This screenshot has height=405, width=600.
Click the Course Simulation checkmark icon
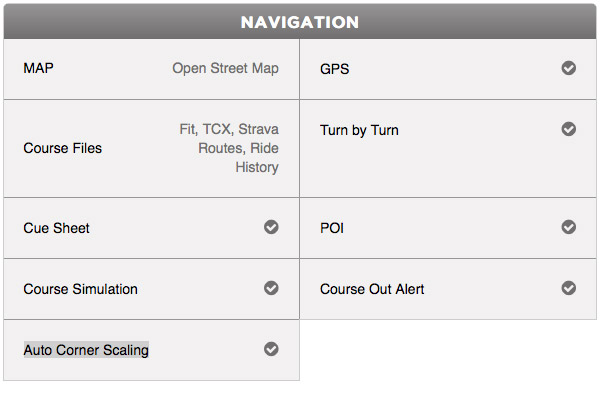tap(271, 288)
